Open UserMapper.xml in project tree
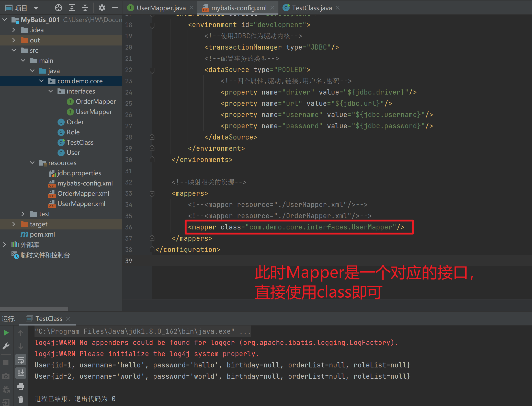The width and height of the screenshot is (532, 406). click(81, 204)
